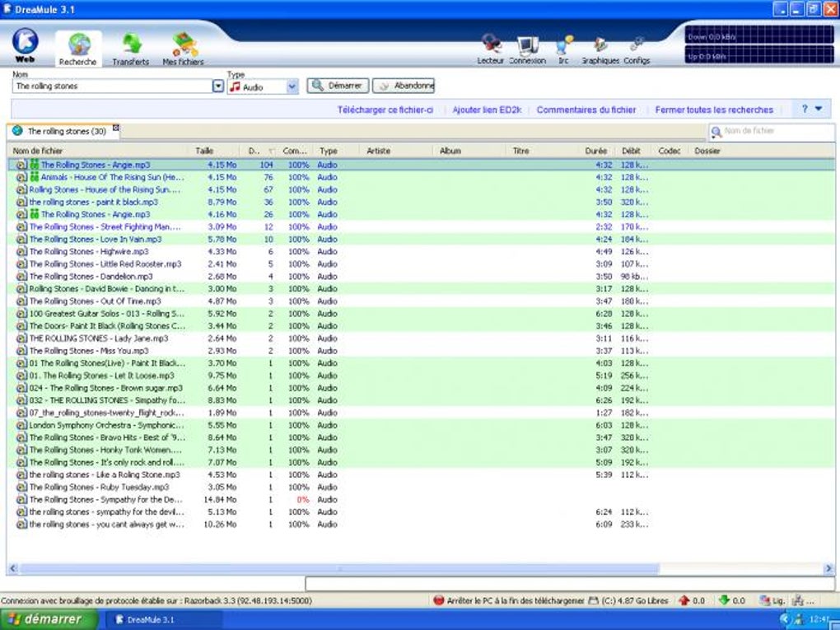Screen dimensions: 840x630
Task: Open the Irc chat icon
Action: pyautogui.click(x=563, y=49)
